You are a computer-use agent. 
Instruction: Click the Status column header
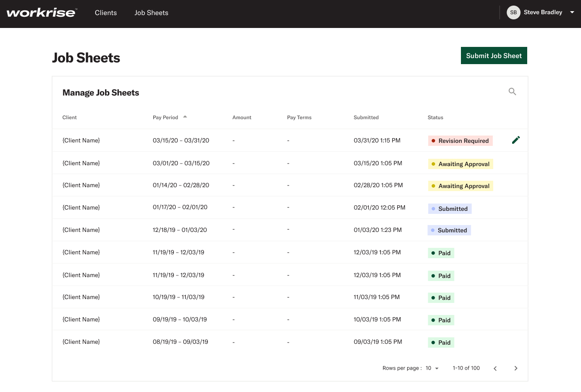pos(436,117)
